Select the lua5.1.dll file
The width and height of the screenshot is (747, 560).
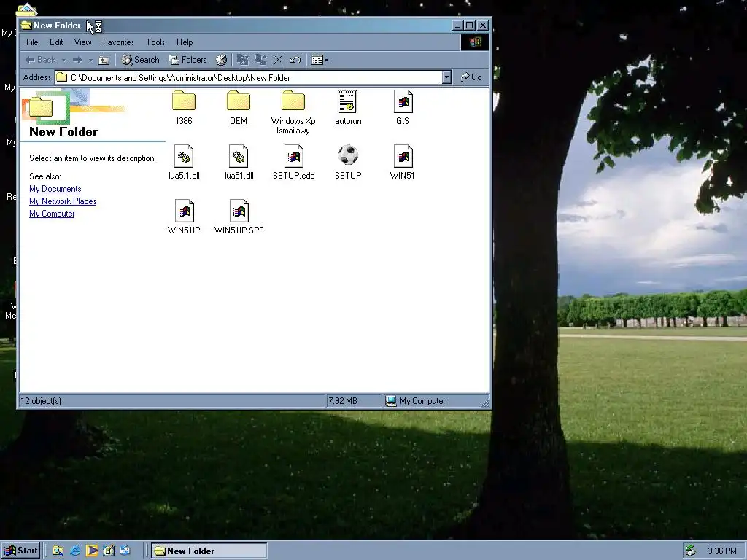click(x=184, y=162)
